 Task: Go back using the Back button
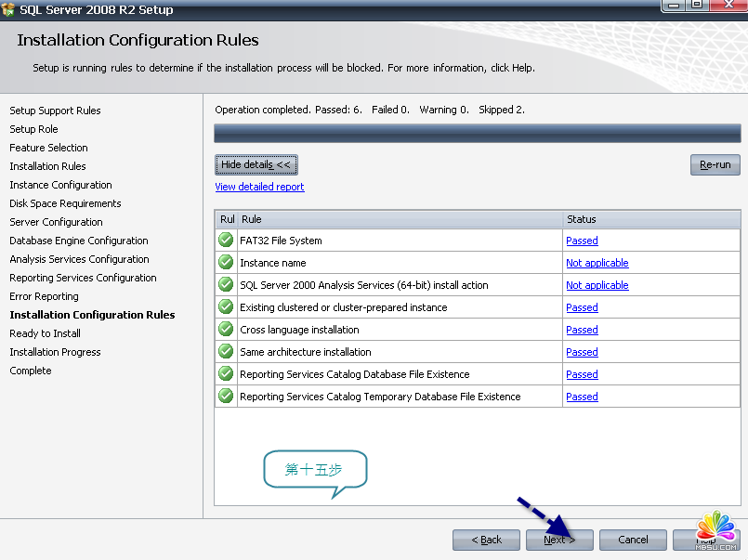click(486, 540)
